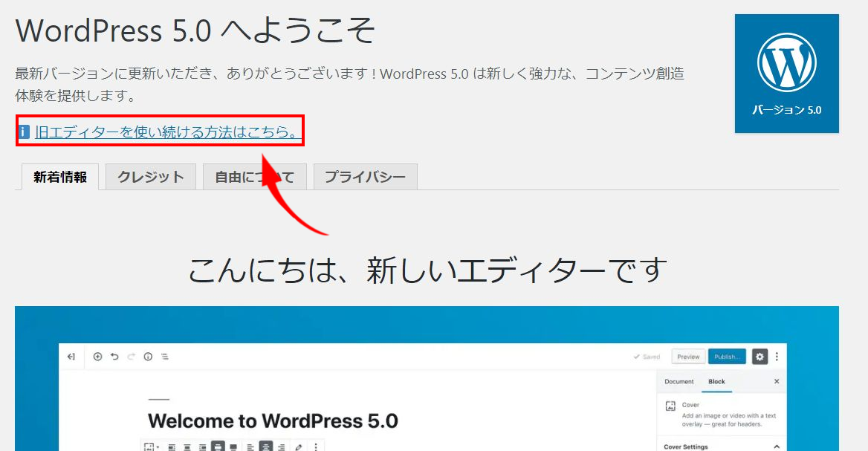
Task: Click the Redo arrow icon
Action: (132, 357)
